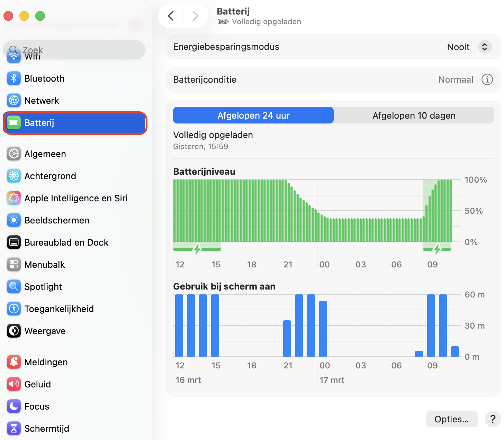Screen dimensions: 504x440
Task: Open Toegankelijkheid in the sidebar
Action: 59,309
